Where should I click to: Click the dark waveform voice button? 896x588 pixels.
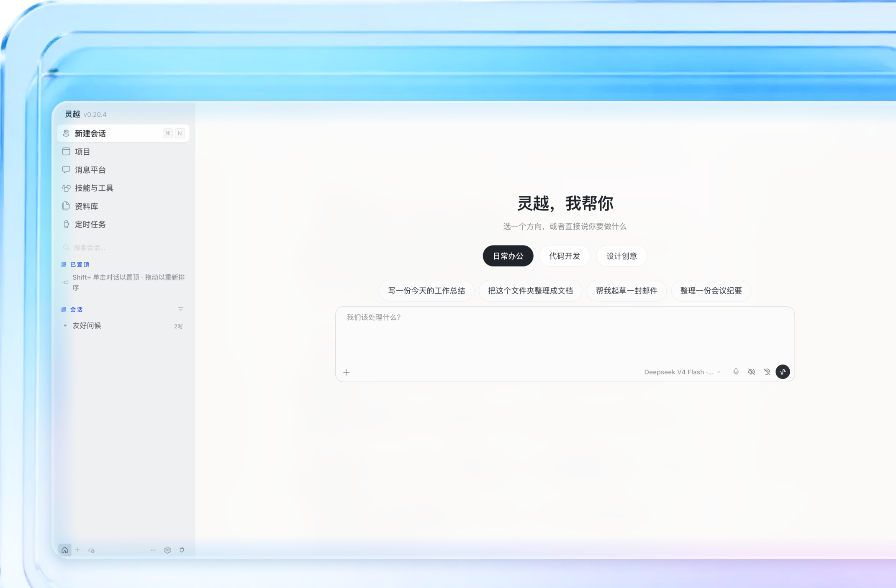coord(783,372)
